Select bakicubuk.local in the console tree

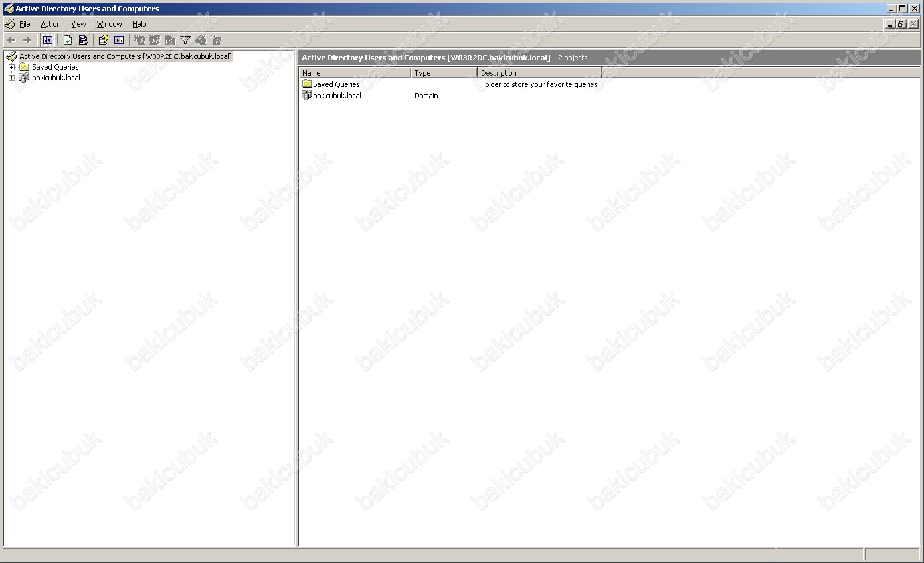click(56, 78)
